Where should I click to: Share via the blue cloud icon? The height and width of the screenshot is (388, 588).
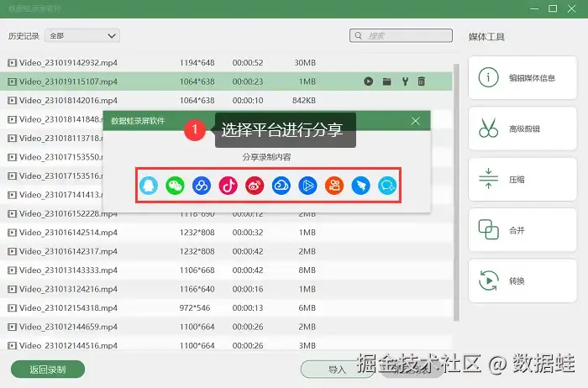tap(281, 186)
